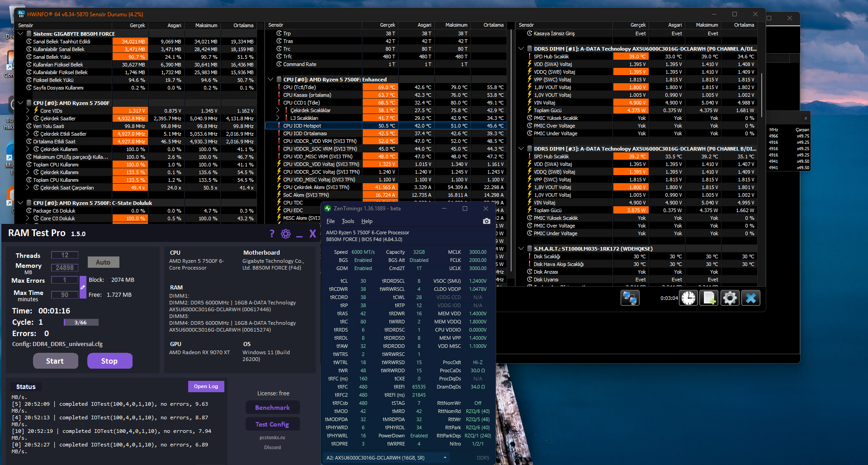
Task: Close the small MHz/Çarpan popup window
Action: tap(806, 118)
